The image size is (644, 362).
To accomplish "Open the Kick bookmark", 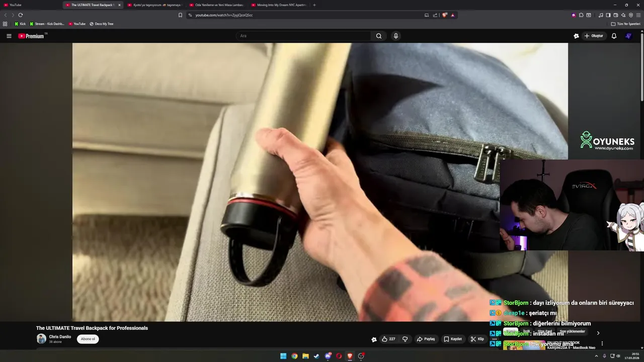I will point(20,24).
